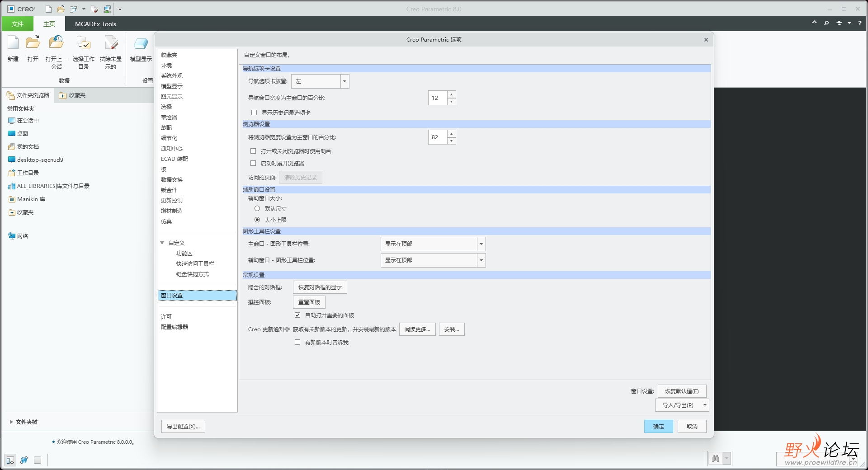Viewport: 868px width, 470px height.
Task: Click the command search magnifier icon
Action: [826, 23]
